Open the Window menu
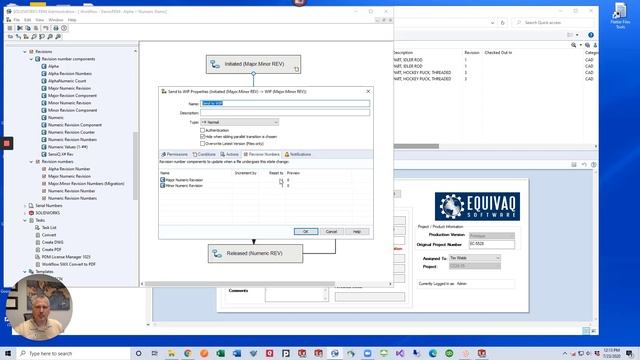640x360 pixels. pos(56,20)
